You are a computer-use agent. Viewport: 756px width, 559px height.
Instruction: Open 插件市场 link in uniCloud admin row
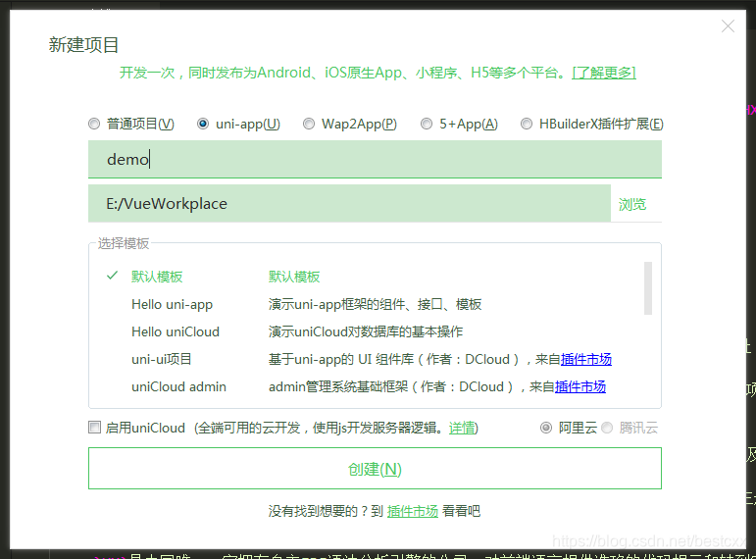[580, 386]
